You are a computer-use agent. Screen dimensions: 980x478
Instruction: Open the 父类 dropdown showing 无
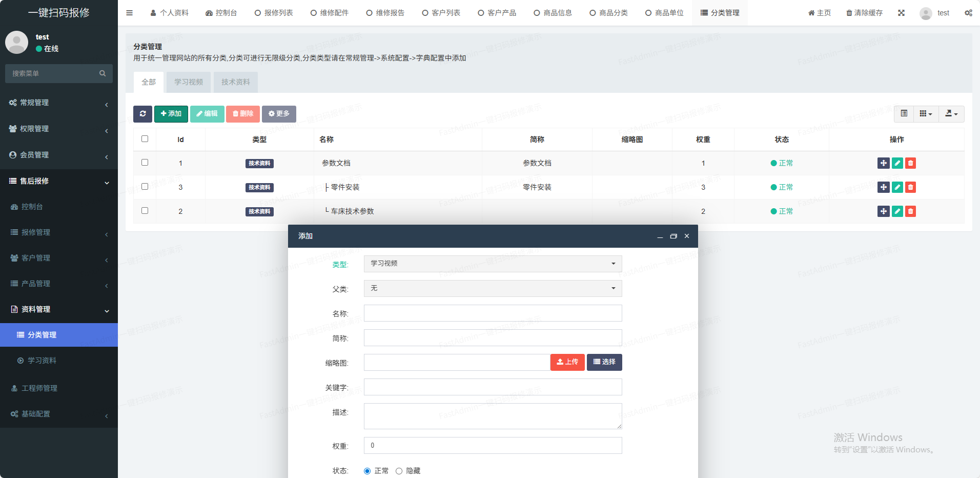coord(493,288)
